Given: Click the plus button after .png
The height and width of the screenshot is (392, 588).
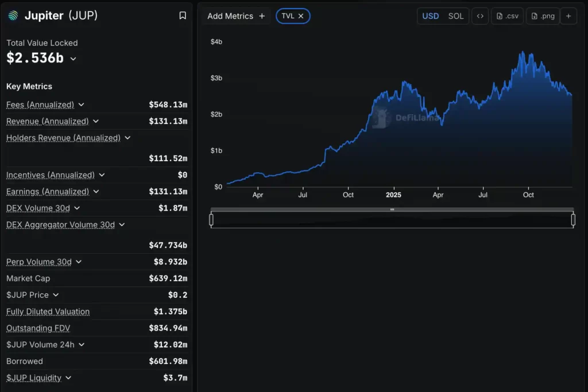Looking at the screenshot, I should pyautogui.click(x=568, y=16).
